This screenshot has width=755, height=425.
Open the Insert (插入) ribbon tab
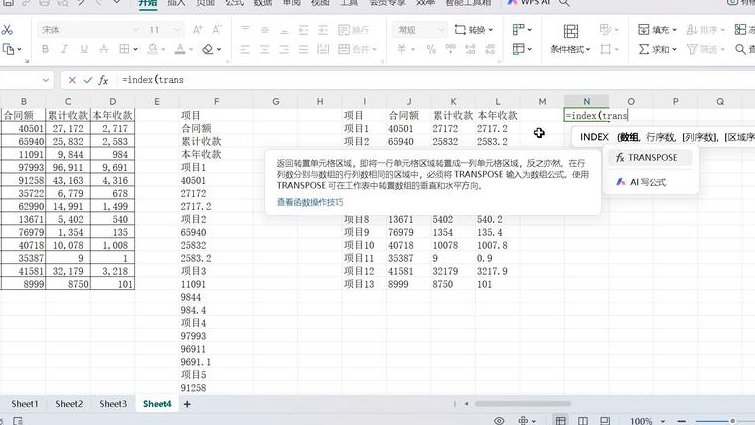(x=176, y=3)
